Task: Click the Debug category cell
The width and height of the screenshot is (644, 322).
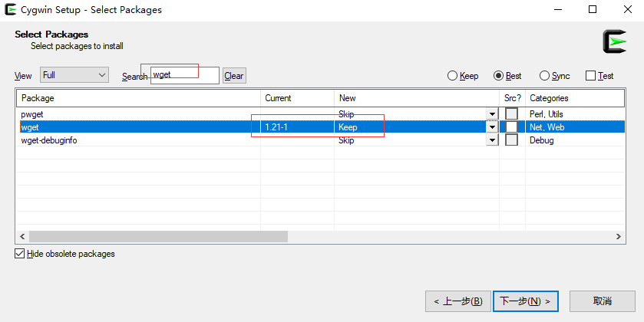Action: [542, 140]
